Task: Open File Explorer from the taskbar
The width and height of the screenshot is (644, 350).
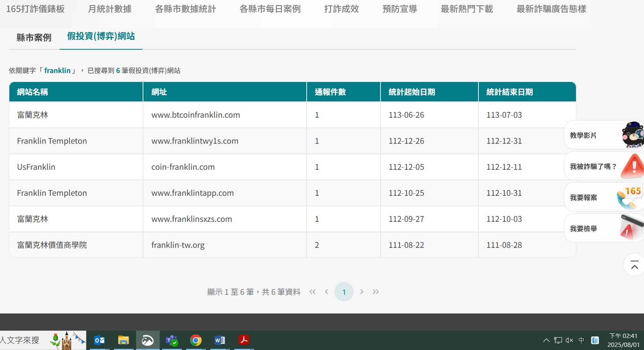Action: (124, 341)
